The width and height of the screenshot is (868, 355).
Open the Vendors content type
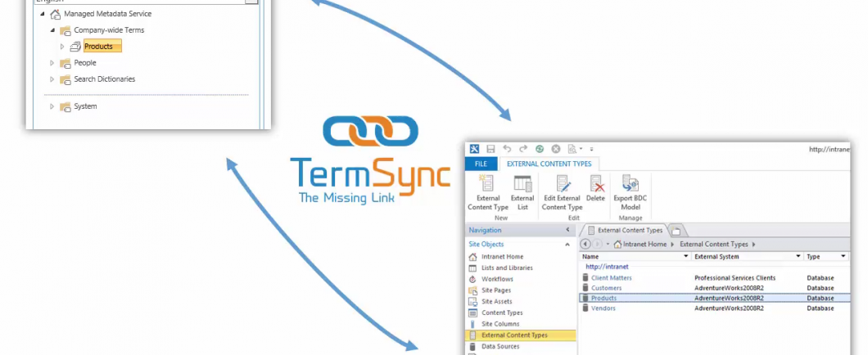pyautogui.click(x=603, y=308)
